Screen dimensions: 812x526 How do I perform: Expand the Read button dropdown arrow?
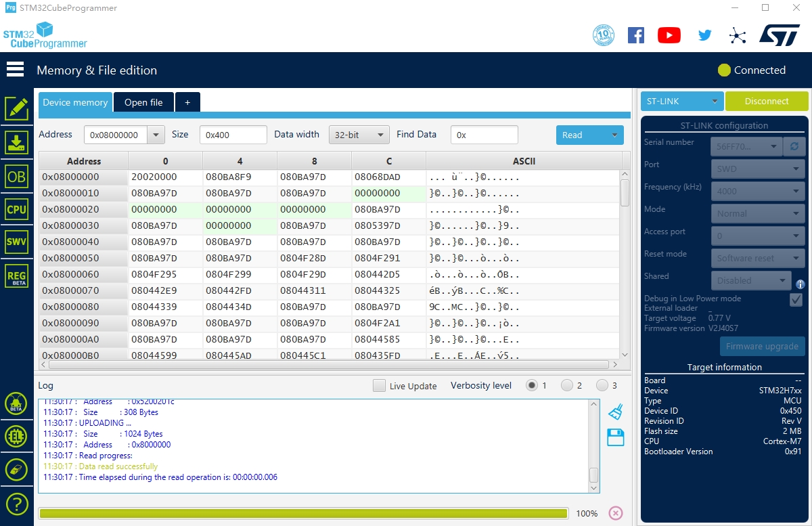pos(614,135)
